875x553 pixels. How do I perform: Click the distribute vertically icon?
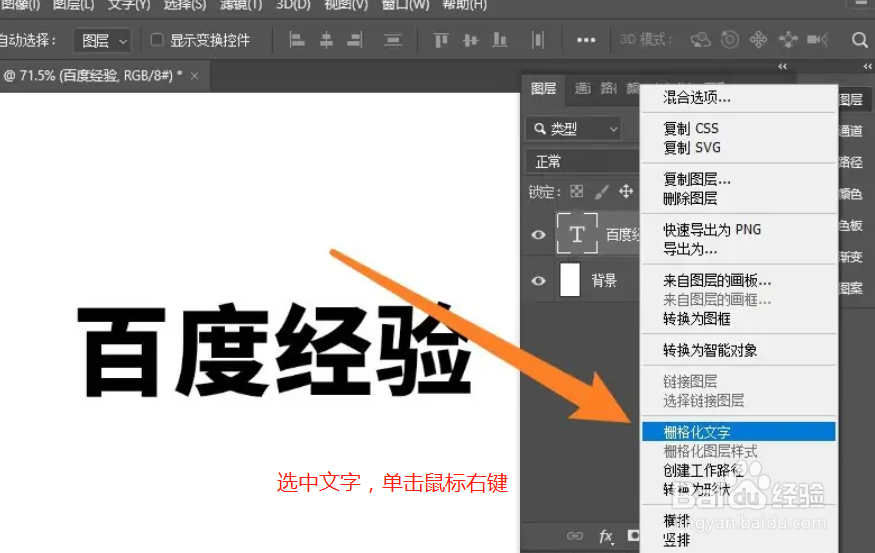click(x=393, y=40)
